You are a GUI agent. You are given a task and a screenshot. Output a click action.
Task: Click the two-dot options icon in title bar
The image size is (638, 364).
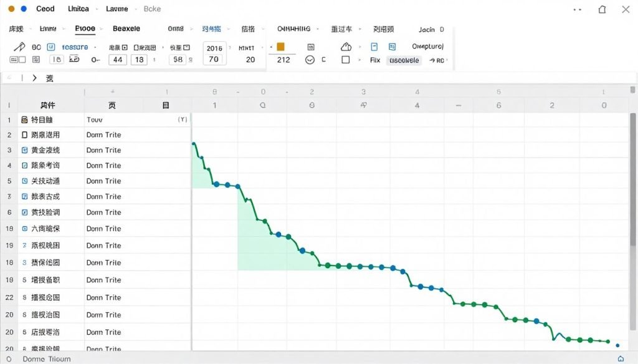click(578, 9)
